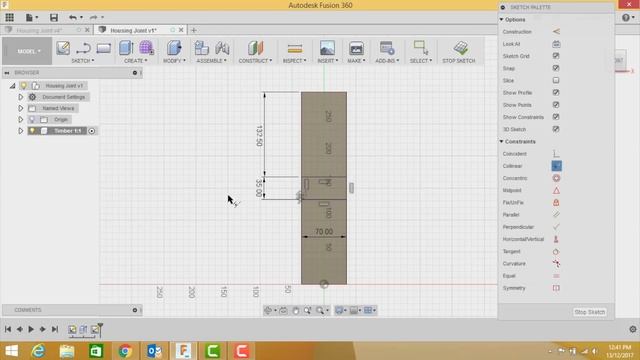The height and width of the screenshot is (360, 640).
Task: Select the Create Sketch tool
Action: (63, 48)
